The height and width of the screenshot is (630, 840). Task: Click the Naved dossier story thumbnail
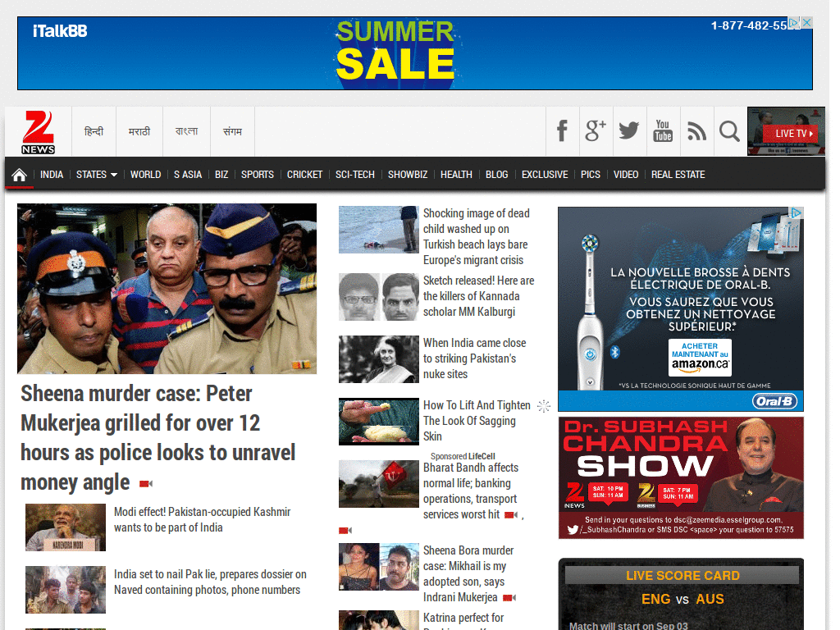tap(66, 589)
